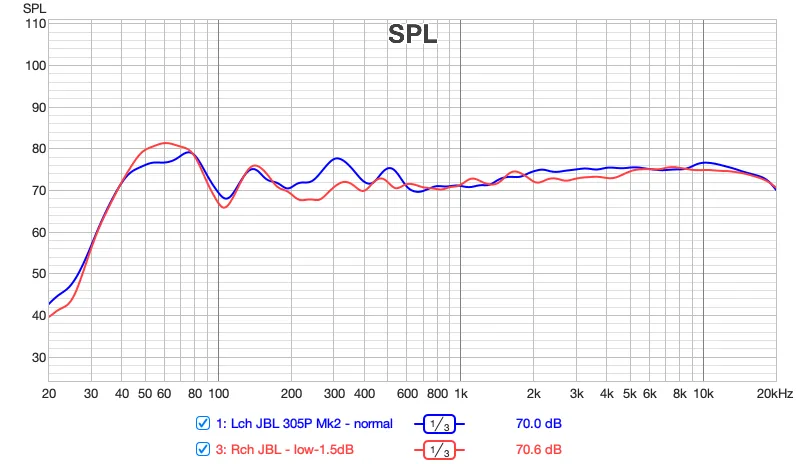
Task: Click the SPL graph title
Action: pyautogui.click(x=412, y=34)
